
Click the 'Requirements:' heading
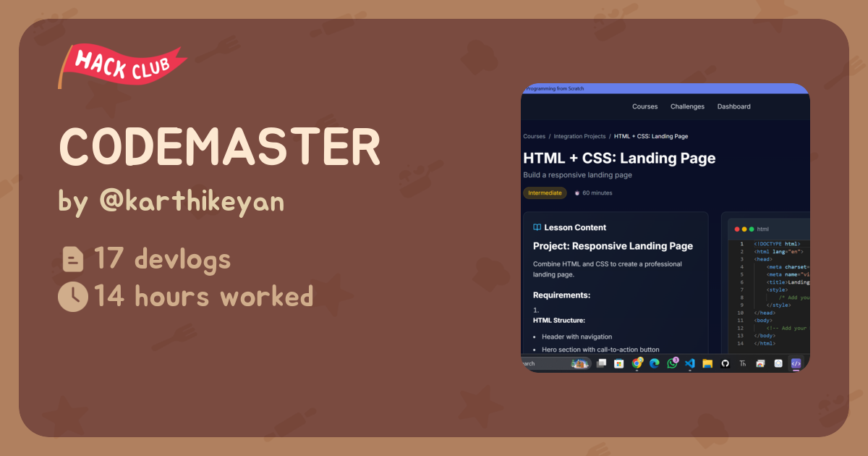[562, 295]
